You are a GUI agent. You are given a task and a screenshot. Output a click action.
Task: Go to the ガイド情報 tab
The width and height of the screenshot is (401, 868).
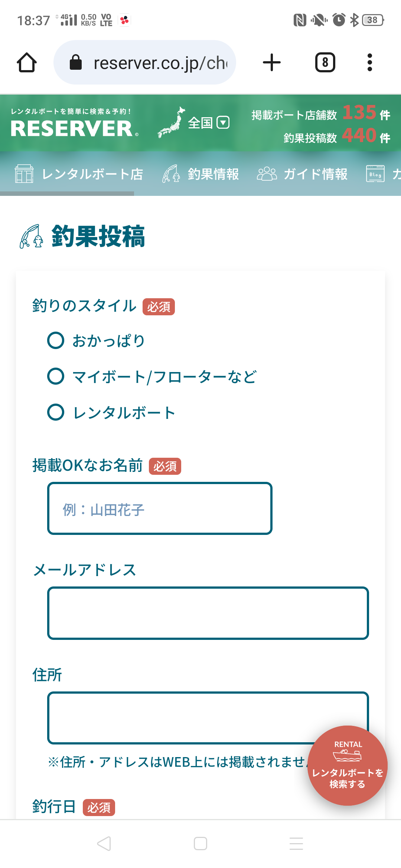pyautogui.click(x=302, y=174)
